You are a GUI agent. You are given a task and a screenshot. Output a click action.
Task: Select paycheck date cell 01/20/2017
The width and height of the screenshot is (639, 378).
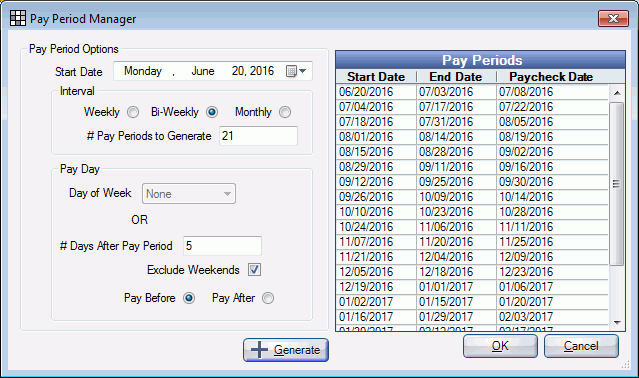click(553, 303)
